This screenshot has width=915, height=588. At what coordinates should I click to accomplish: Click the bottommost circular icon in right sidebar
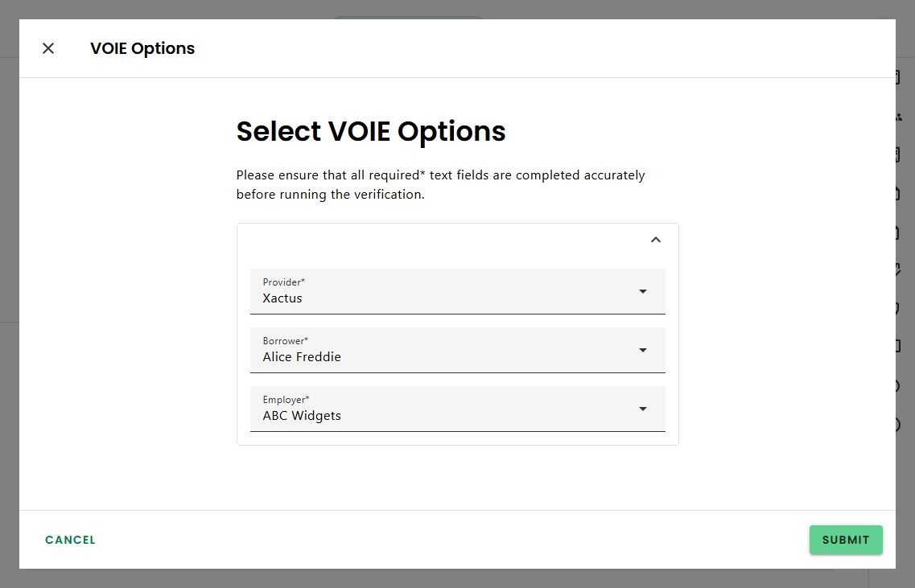[898, 425]
